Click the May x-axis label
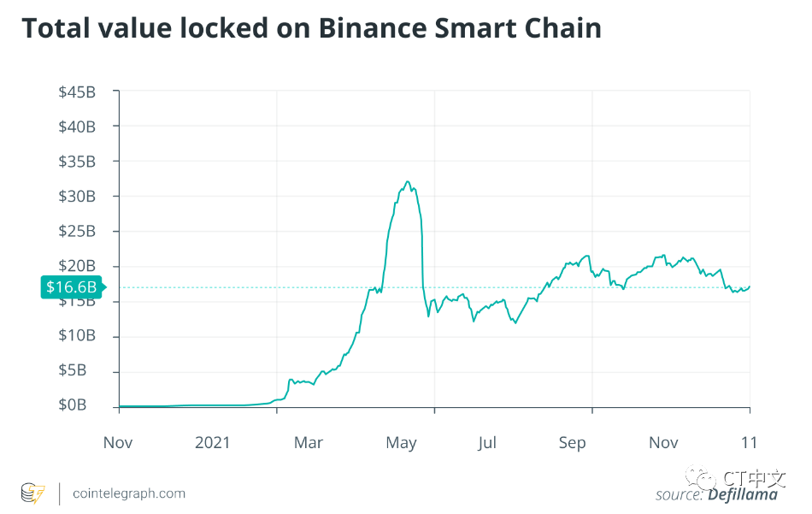 pos(401,444)
